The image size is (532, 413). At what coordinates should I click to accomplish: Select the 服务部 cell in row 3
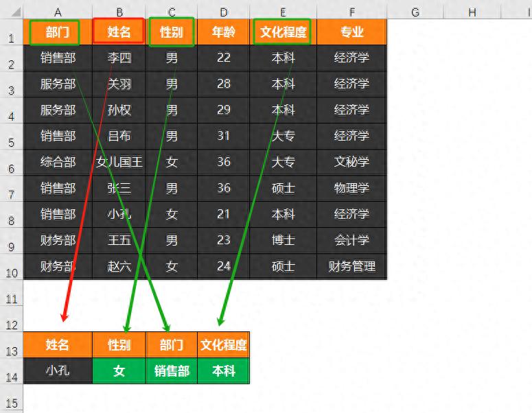pos(58,84)
